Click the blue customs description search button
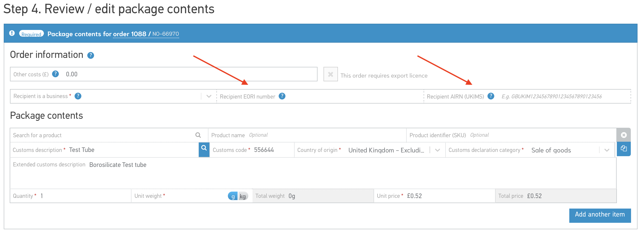The width and height of the screenshot is (644, 238). click(x=204, y=150)
